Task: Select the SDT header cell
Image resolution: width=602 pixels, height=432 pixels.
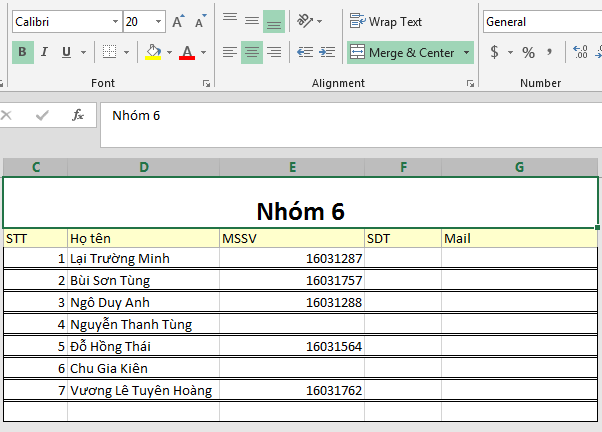Action: pos(403,238)
